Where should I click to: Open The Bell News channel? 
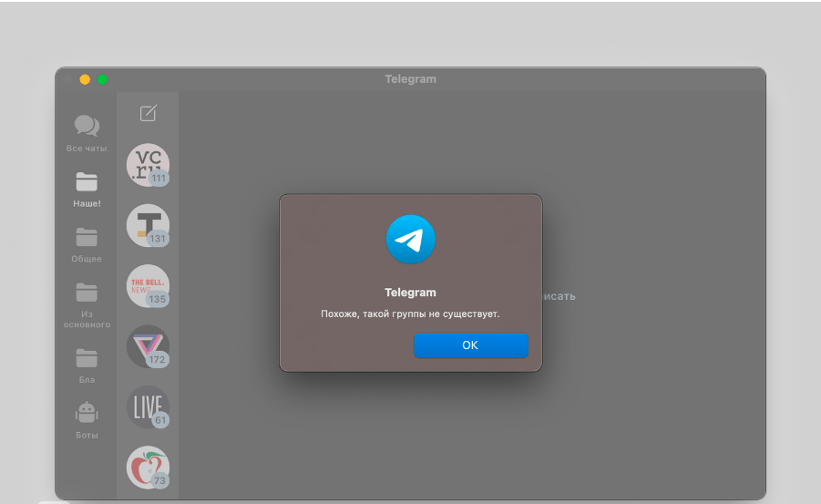[149, 286]
